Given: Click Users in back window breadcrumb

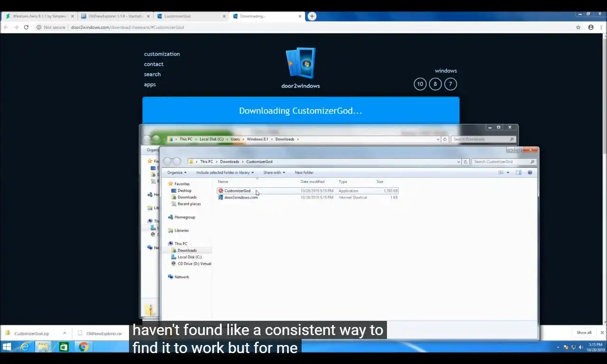Looking at the screenshot, I should click(235, 139).
